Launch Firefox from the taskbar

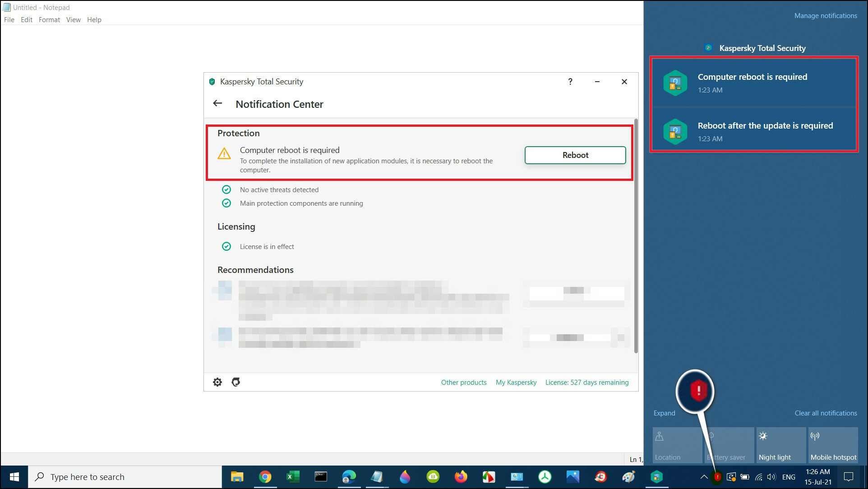pos(461,477)
